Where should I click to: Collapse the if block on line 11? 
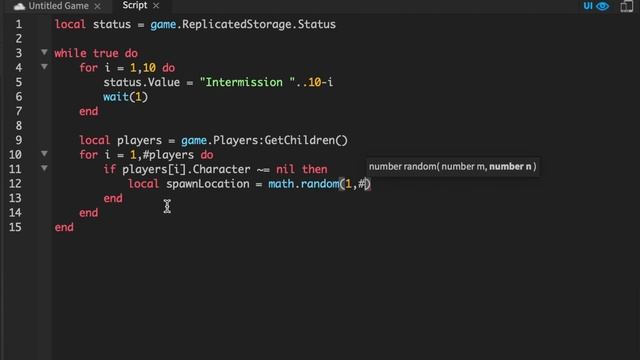point(44,168)
